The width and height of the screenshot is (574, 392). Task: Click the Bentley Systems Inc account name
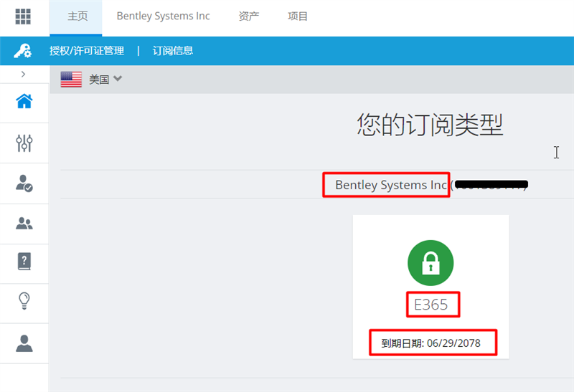391,185
